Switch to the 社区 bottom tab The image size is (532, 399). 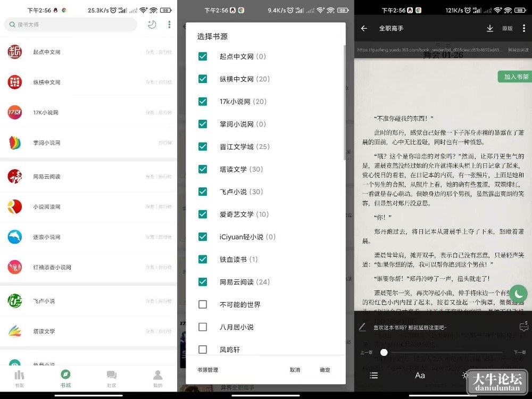[x=112, y=379]
